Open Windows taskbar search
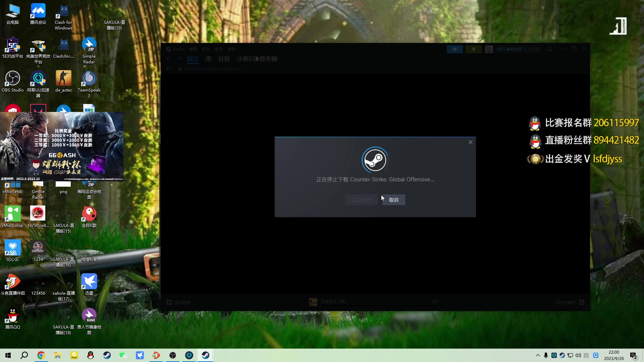Image resolution: width=644 pixels, height=362 pixels. (24, 355)
